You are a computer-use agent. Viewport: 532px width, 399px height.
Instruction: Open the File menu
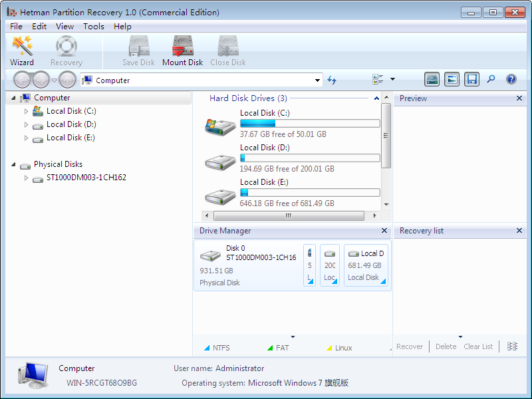point(16,27)
